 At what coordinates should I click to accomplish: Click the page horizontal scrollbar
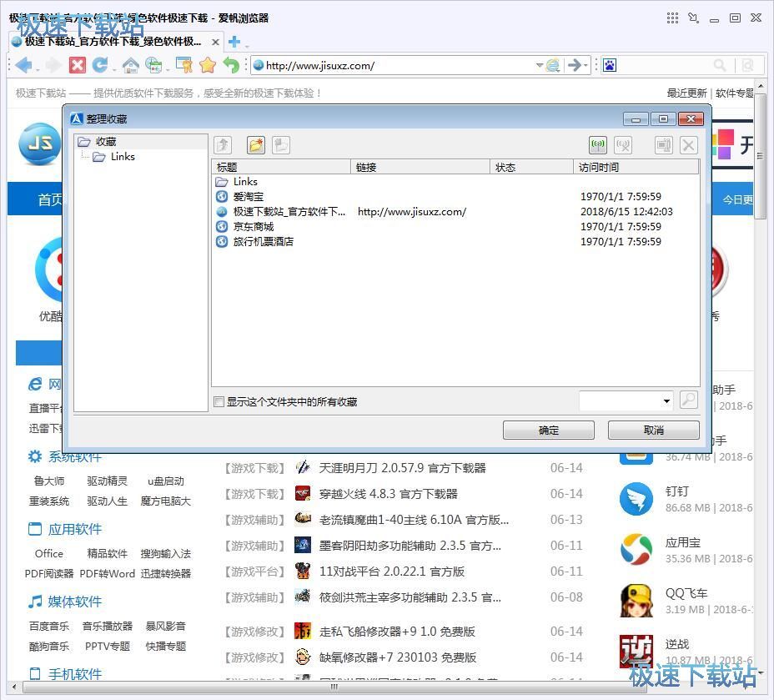[334, 686]
